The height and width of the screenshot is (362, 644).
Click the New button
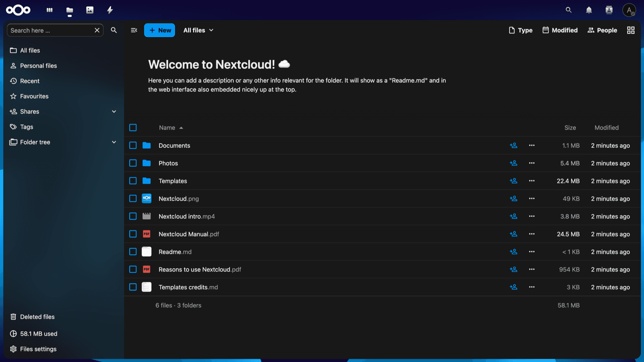(160, 30)
